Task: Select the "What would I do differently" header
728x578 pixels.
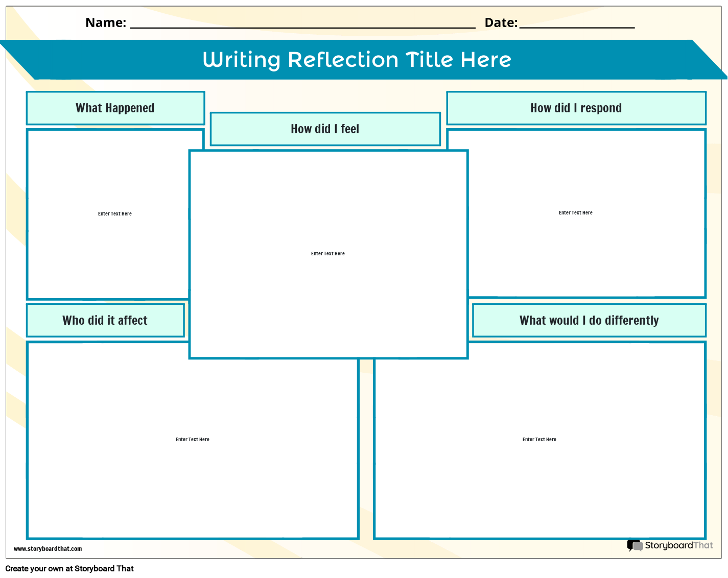Action: 589,320
